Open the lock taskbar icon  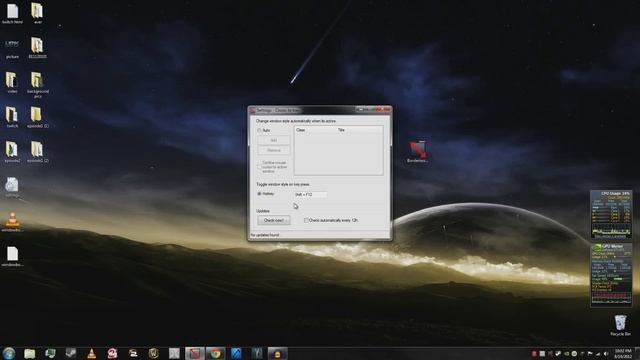[x=278, y=353]
